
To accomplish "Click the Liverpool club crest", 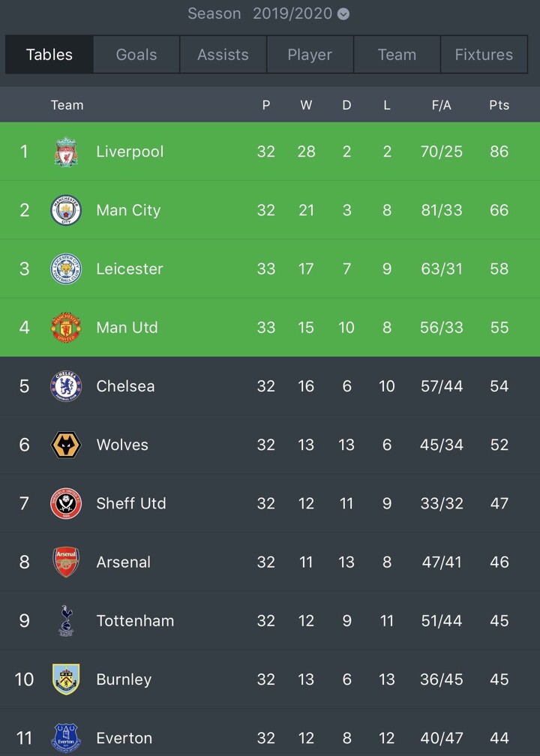I will click(x=66, y=151).
